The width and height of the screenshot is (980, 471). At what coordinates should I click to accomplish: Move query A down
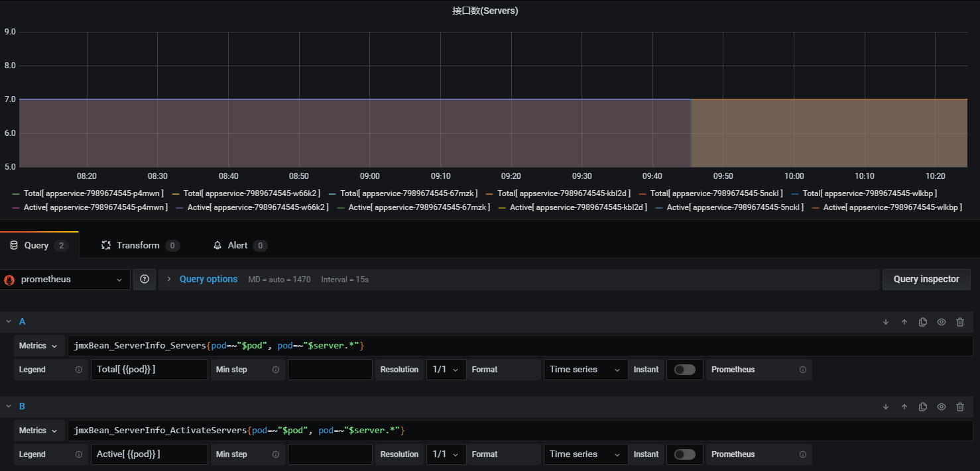(x=886, y=322)
